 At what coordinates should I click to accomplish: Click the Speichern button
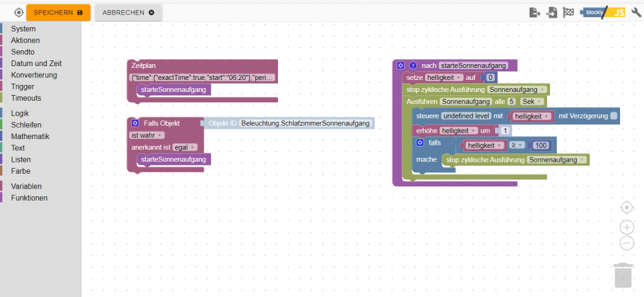tap(58, 13)
